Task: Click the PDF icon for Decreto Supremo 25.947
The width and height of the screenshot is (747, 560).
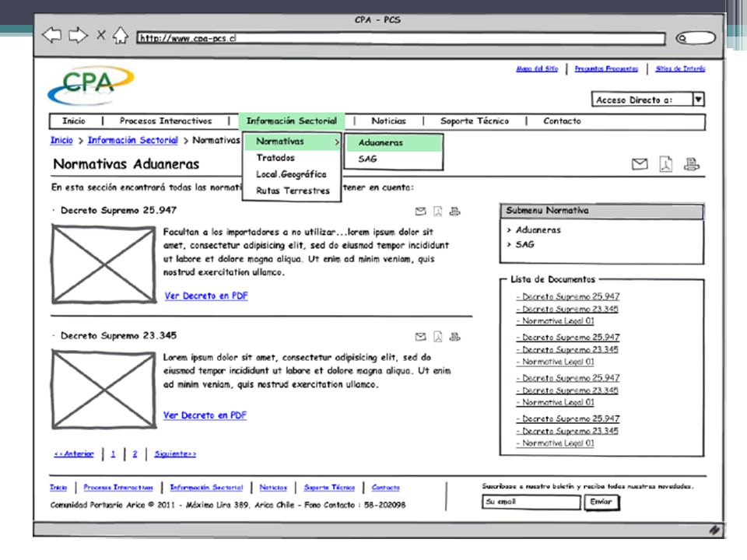Action: (437, 211)
